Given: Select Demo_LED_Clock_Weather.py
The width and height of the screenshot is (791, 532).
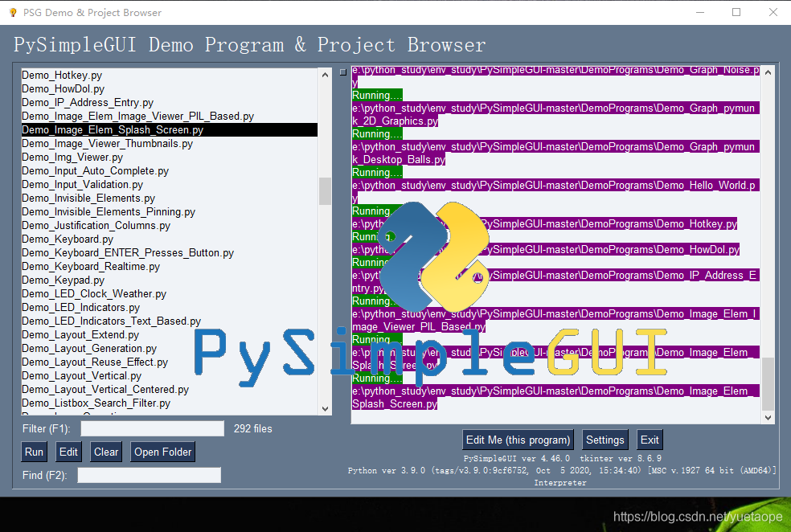Looking at the screenshot, I should (170, 293).
